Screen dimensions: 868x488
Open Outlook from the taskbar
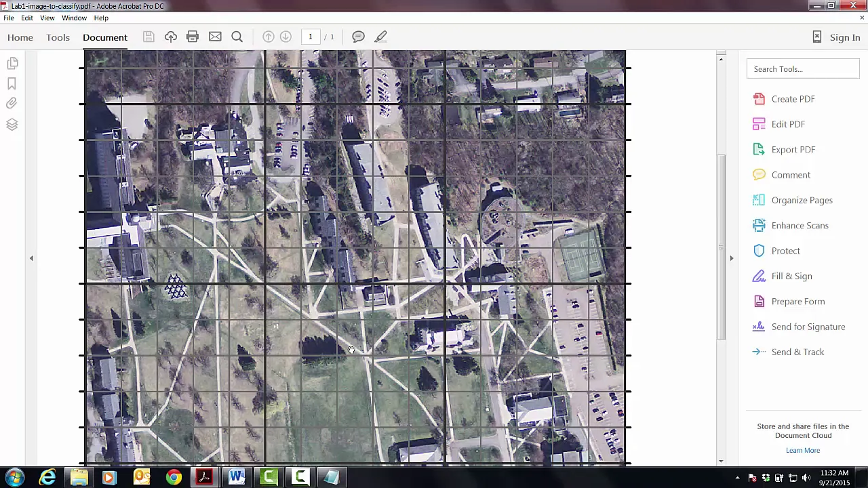(x=142, y=478)
